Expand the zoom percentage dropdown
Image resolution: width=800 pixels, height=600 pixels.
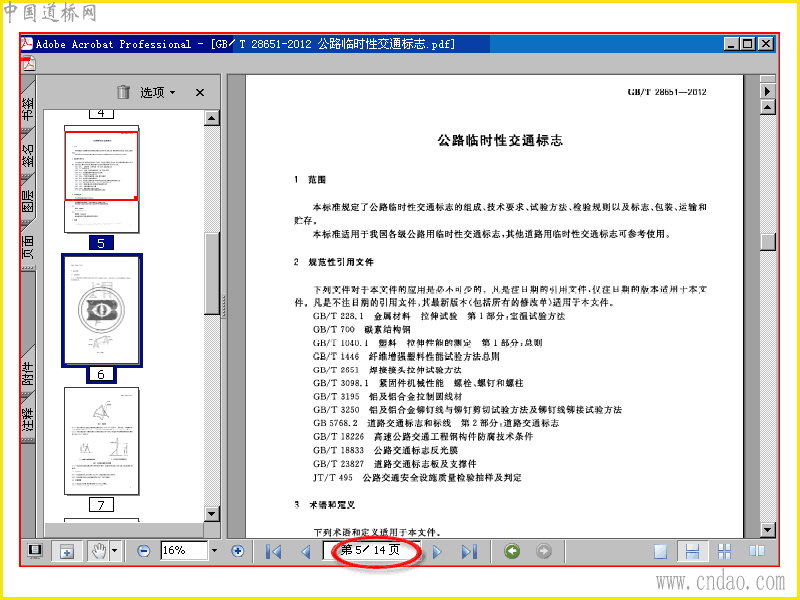coord(214,551)
